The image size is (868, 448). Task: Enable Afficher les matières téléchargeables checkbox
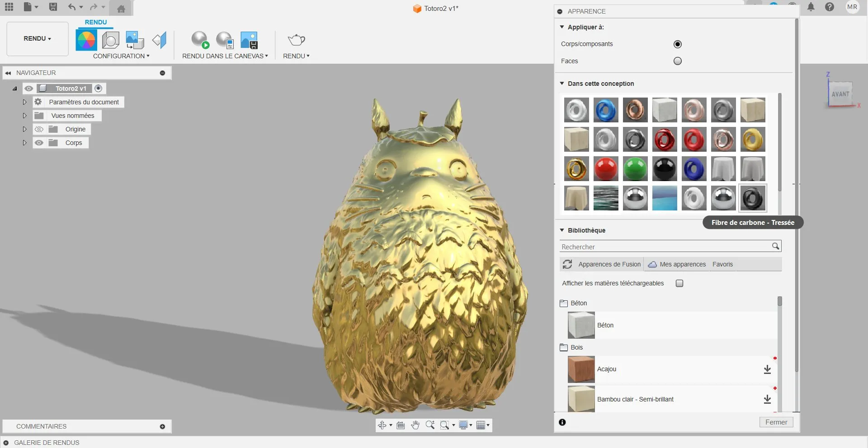click(x=679, y=283)
